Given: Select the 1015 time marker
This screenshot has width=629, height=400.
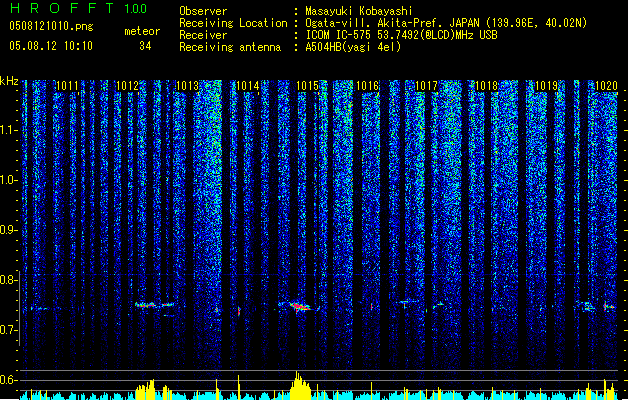Looking at the screenshot, I should 307,85.
